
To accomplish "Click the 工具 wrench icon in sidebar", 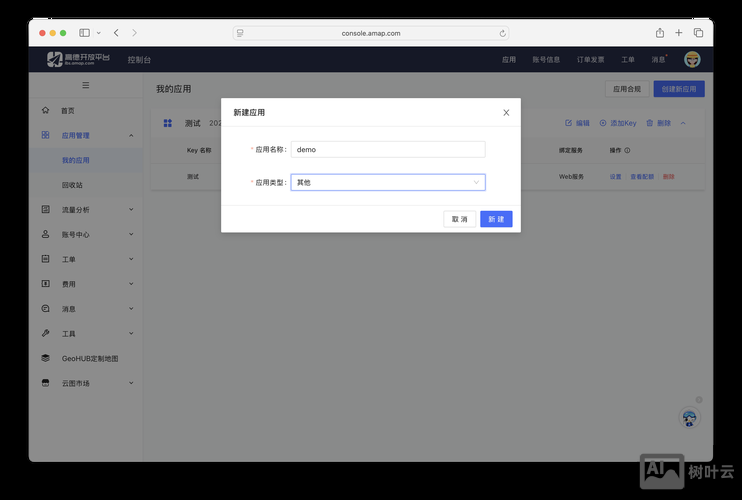I will [45, 333].
